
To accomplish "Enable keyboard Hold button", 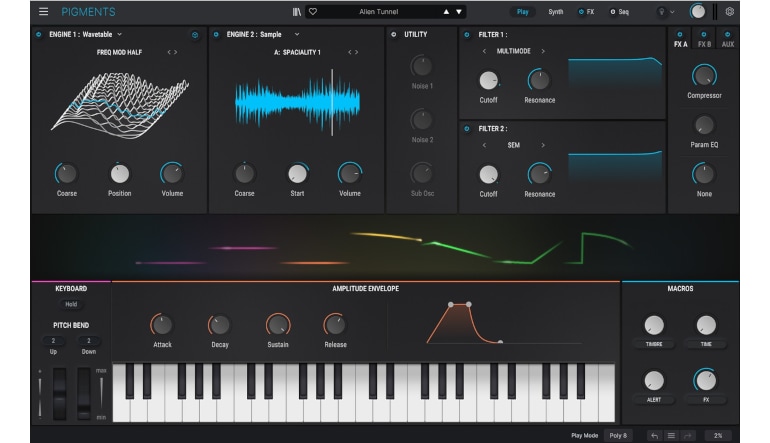I will click(x=71, y=305).
